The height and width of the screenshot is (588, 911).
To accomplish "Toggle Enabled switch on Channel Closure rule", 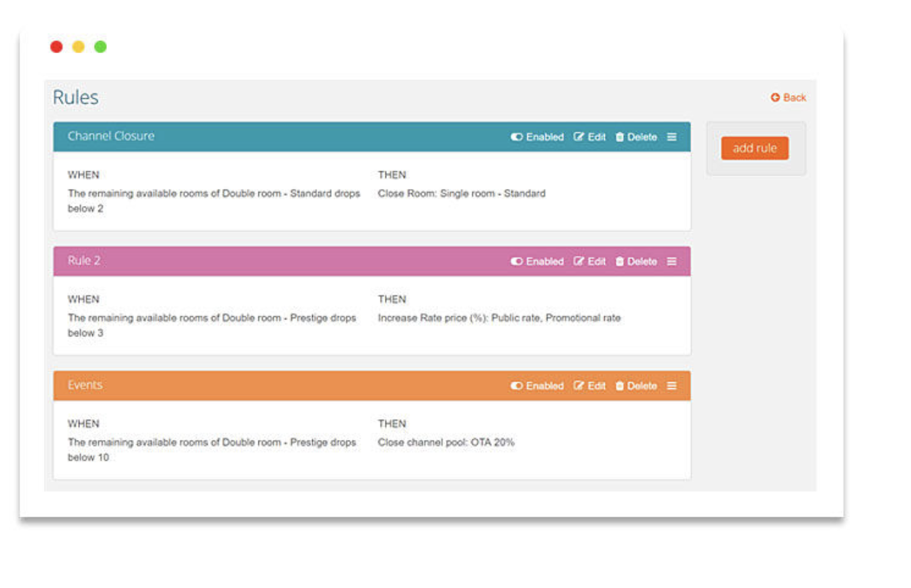I will 537,137.
